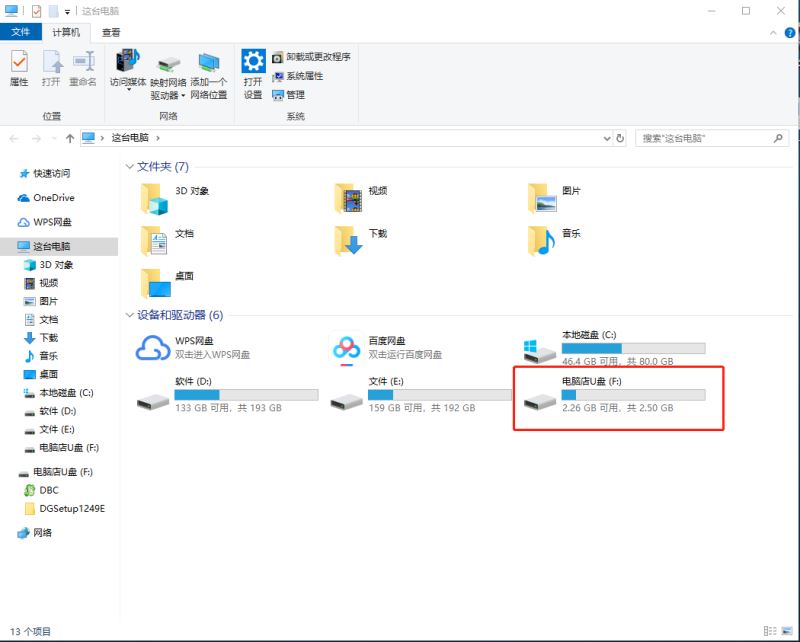
Task: Open the address bar history dropdown
Action: pos(606,138)
